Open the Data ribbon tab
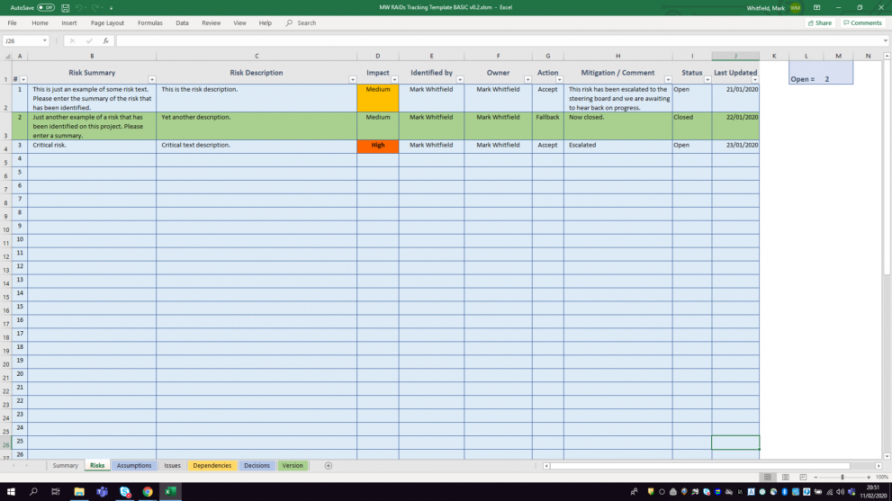Viewport: 892px width, 501px height. point(182,23)
